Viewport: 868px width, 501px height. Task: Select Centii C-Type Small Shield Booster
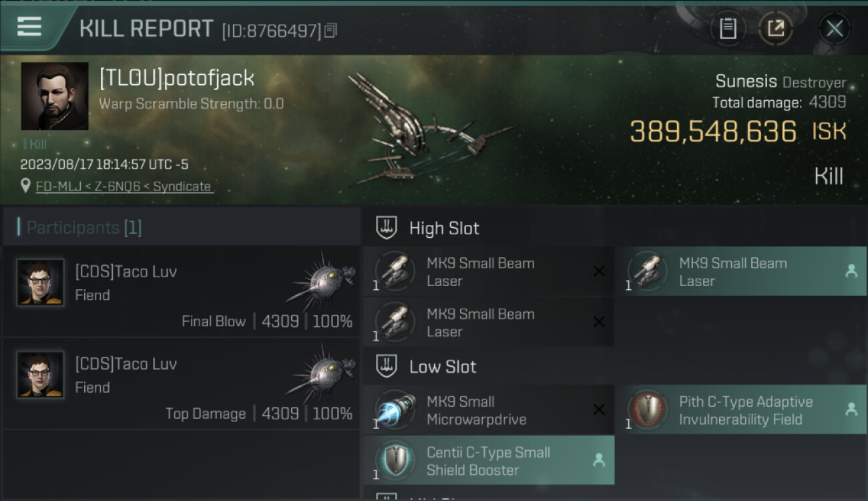click(x=489, y=460)
